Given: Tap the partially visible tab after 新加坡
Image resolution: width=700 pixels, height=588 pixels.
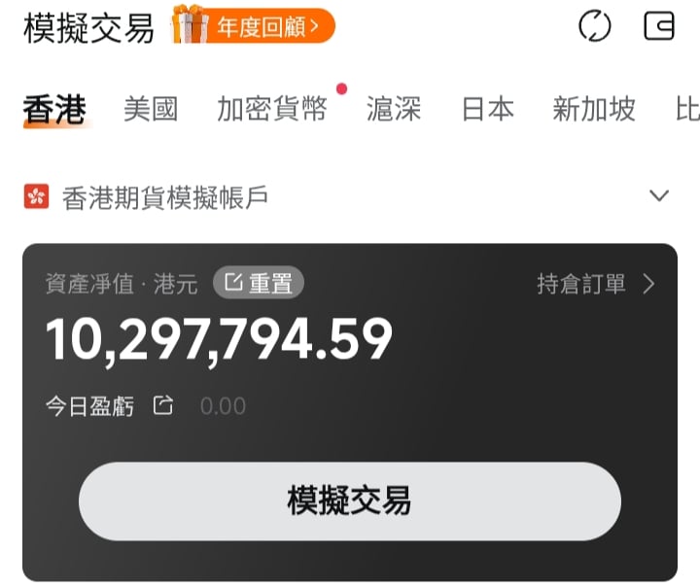Looking at the screenshot, I should [688, 109].
